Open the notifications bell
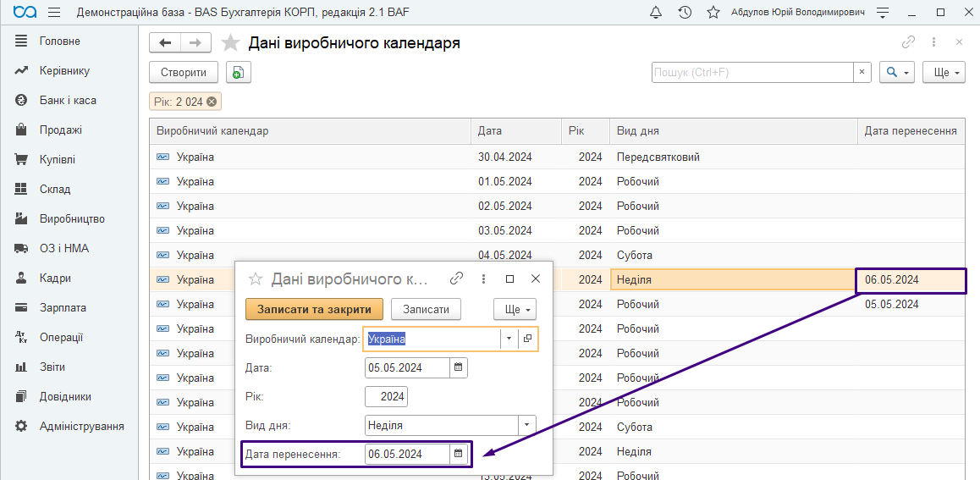Image resolution: width=980 pixels, height=480 pixels. pos(656,13)
